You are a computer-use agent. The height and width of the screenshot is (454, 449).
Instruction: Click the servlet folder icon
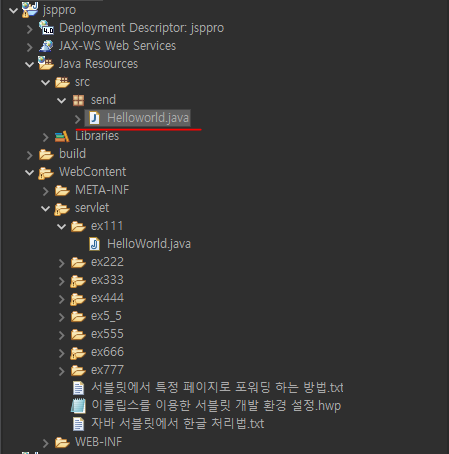[62, 208]
